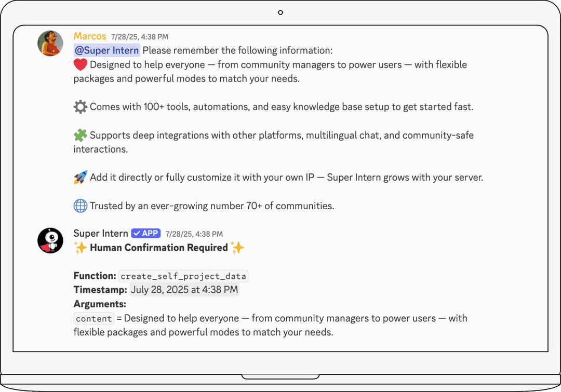The width and height of the screenshot is (561, 392).
Task: Click the timestamp beside the APP badge
Action: click(194, 233)
